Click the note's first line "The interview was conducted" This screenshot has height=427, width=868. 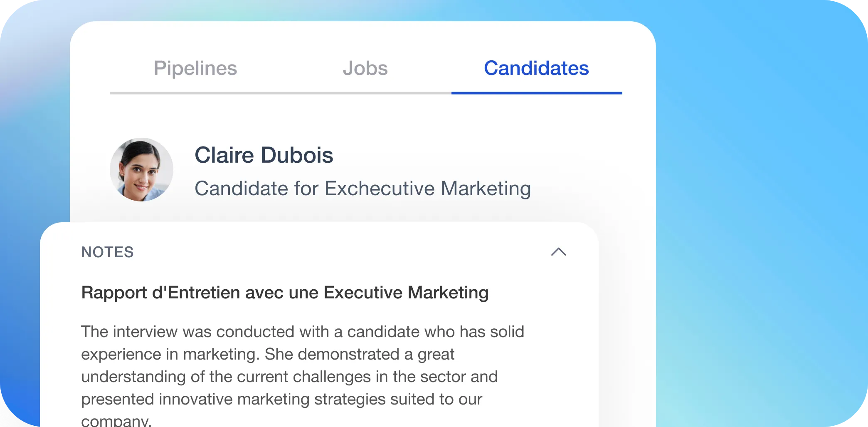(x=303, y=332)
